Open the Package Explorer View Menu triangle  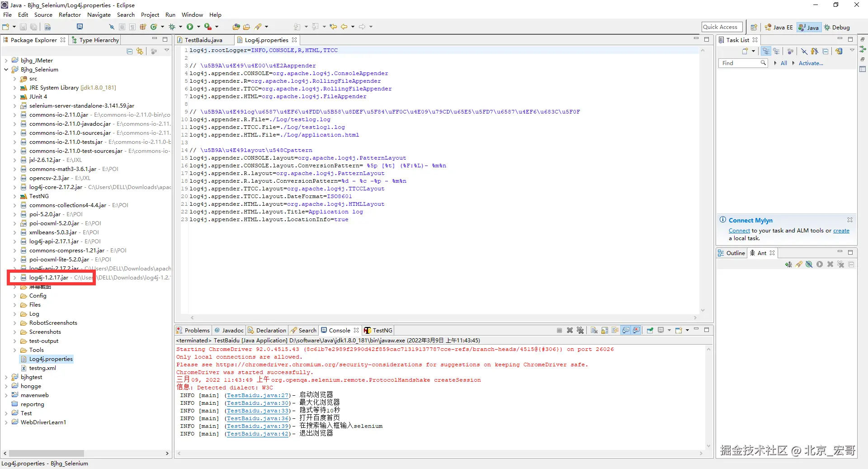[x=167, y=51]
